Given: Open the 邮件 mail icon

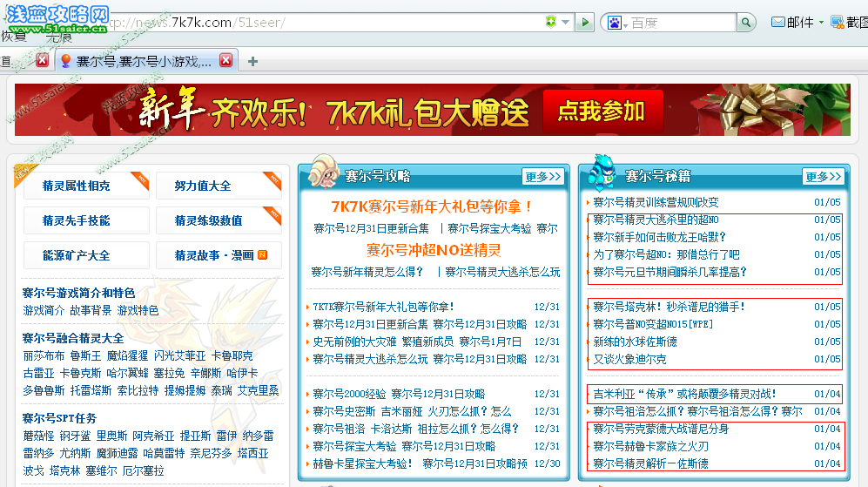Looking at the screenshot, I should point(778,22).
